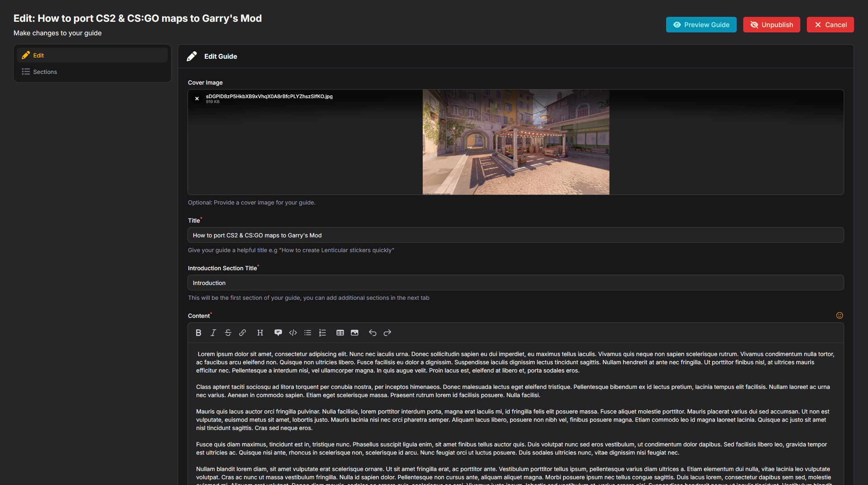This screenshot has height=485, width=868.
Task: Create a bulleted list
Action: 308,333
